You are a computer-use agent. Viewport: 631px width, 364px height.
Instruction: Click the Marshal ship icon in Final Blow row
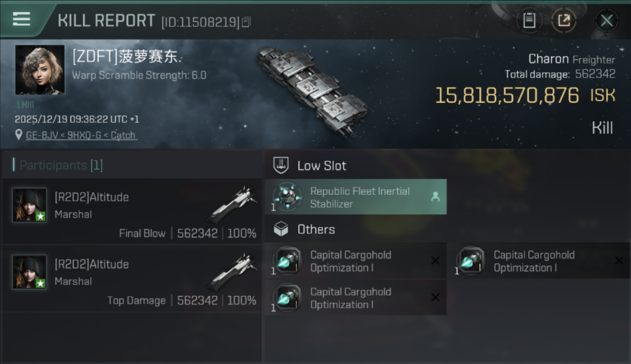point(231,204)
